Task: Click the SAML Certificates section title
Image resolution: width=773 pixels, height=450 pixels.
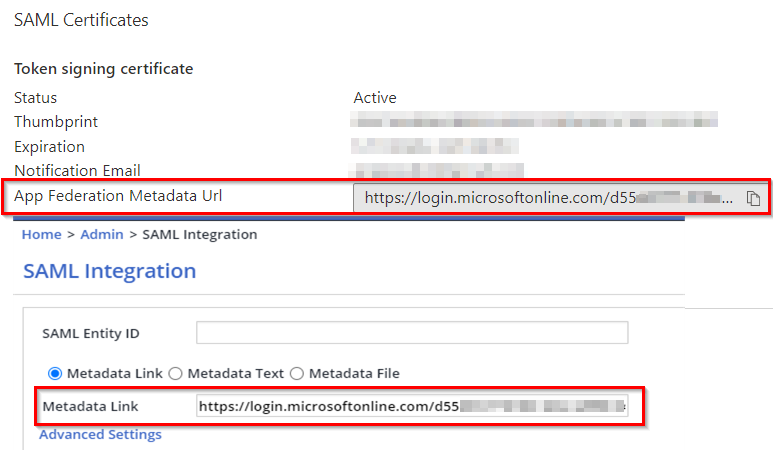Action: (81, 20)
